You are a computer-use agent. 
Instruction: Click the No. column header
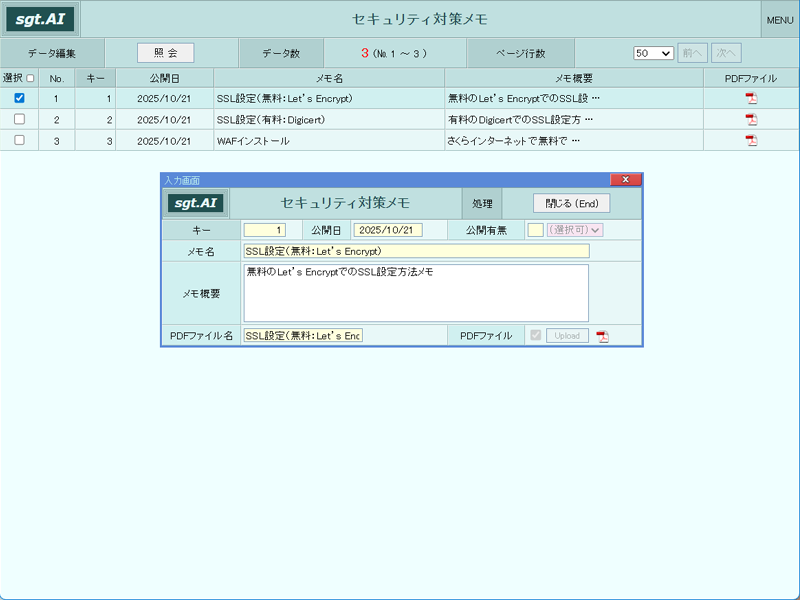tap(57, 79)
